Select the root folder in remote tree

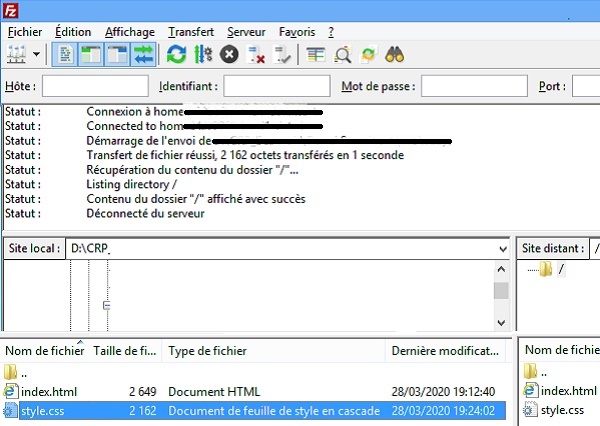[x=561, y=269]
